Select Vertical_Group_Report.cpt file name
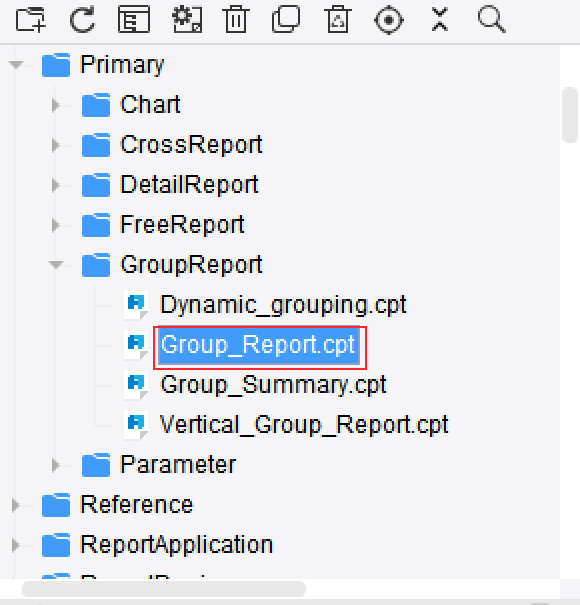This screenshot has height=605, width=580. point(304,425)
